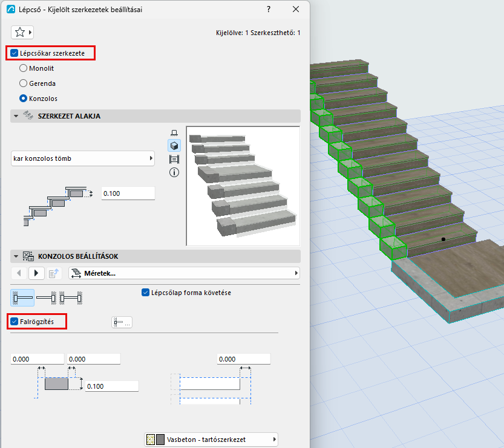Open the Méretek... page dropdown

[184, 273]
